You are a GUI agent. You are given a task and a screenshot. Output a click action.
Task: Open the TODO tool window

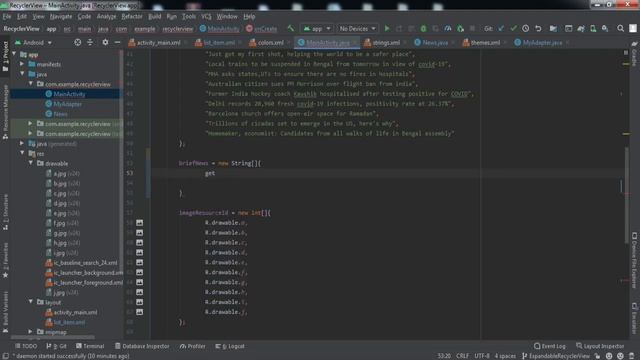26,346
